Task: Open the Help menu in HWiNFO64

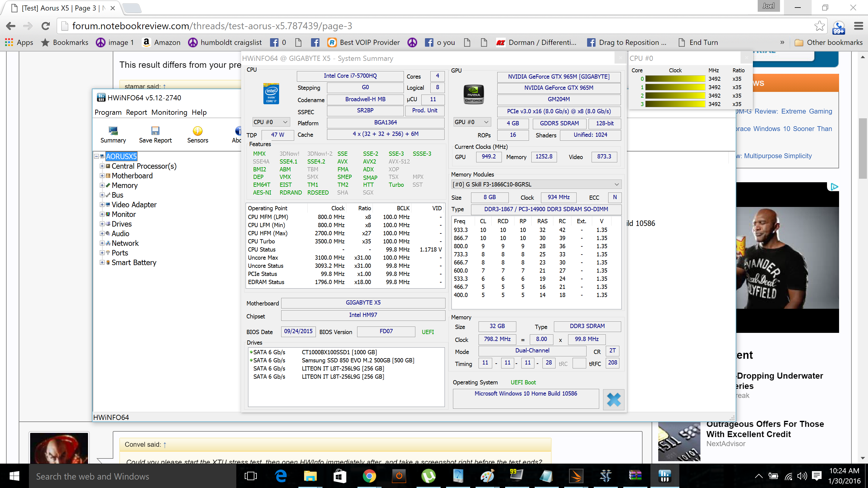Action: (x=199, y=112)
